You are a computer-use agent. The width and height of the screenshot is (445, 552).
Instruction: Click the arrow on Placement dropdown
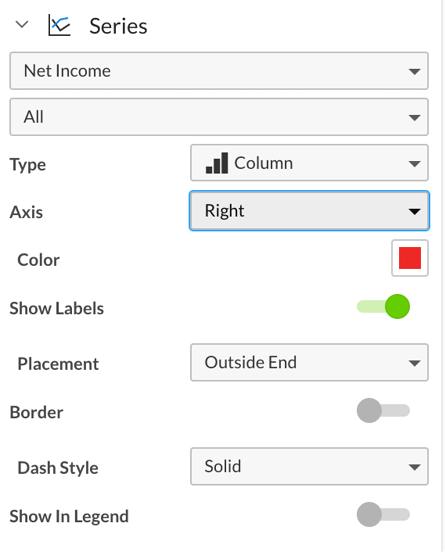coord(414,363)
